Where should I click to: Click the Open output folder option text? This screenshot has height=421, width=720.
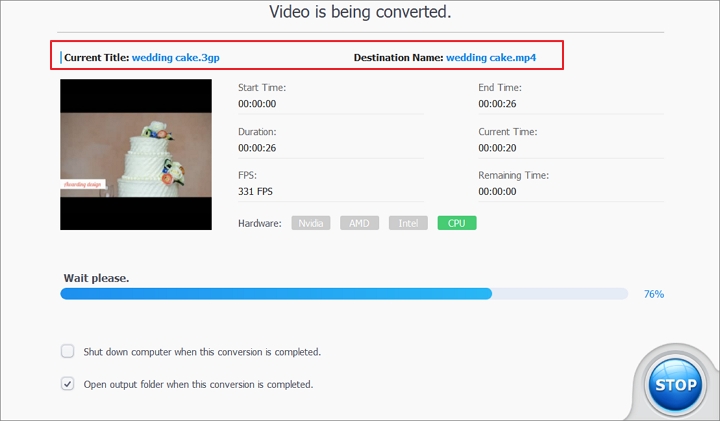(x=198, y=385)
